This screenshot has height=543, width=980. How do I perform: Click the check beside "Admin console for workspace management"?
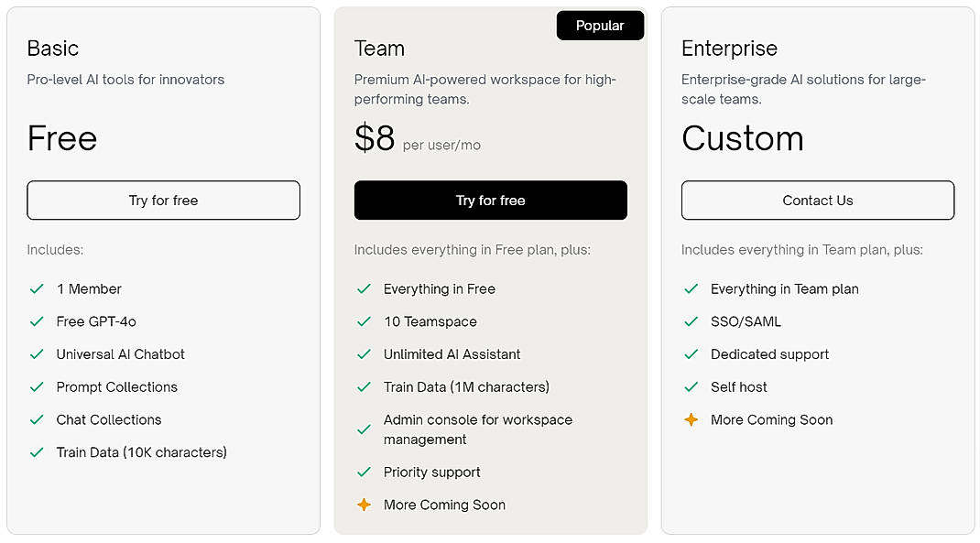364,429
